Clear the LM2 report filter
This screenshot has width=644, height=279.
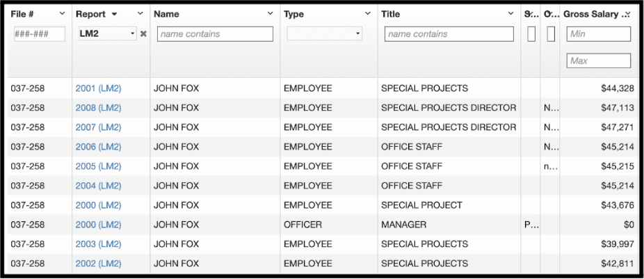tap(143, 33)
